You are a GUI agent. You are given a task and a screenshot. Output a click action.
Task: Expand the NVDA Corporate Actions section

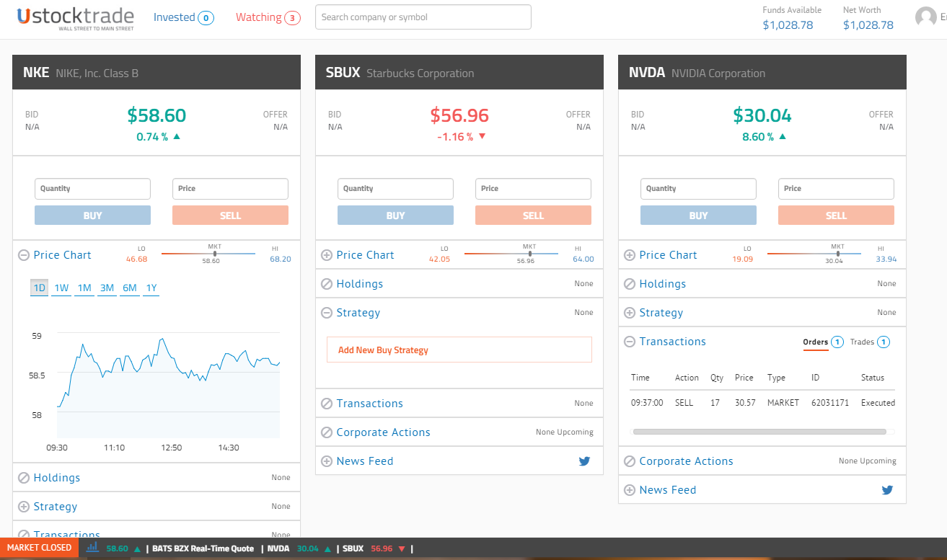(x=630, y=461)
